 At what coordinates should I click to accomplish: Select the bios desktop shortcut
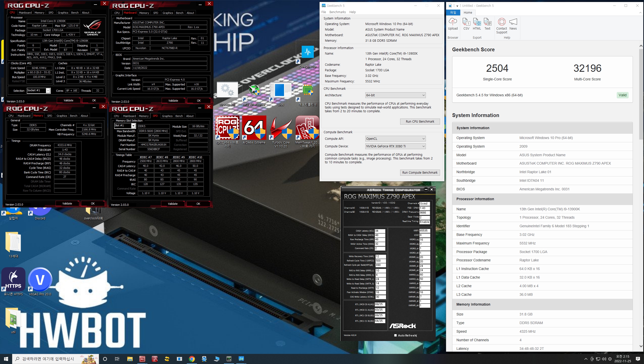coord(281,94)
